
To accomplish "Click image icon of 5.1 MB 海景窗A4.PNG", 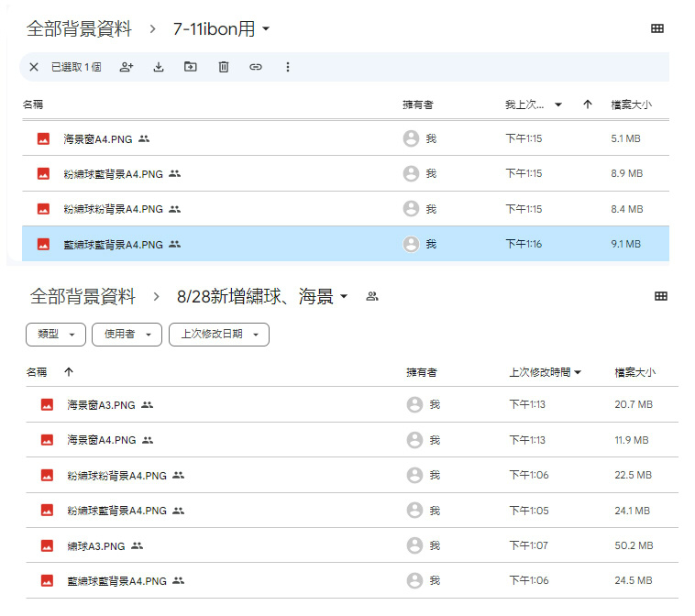I will click(x=43, y=138).
